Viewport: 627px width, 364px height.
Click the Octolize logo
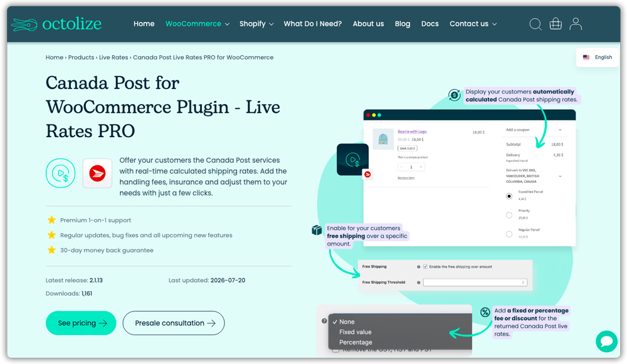click(56, 24)
